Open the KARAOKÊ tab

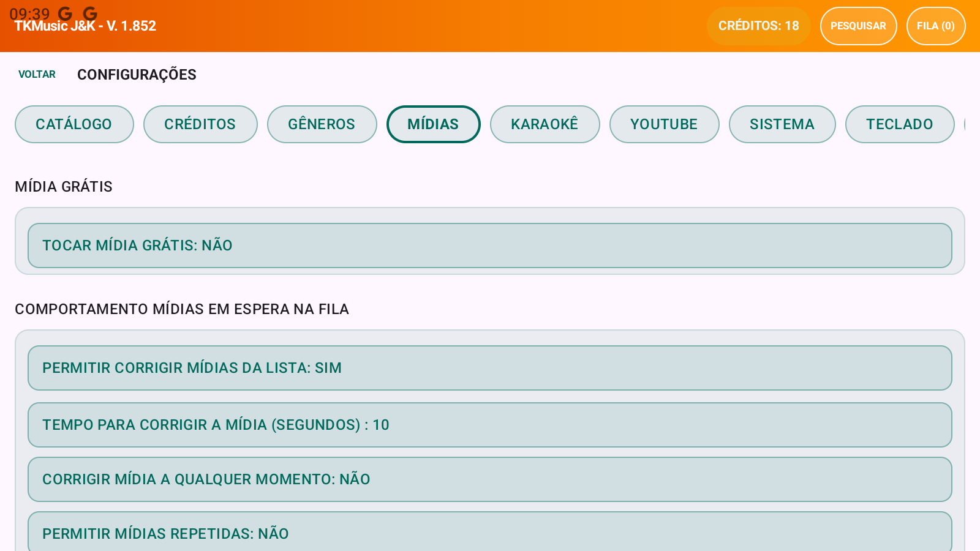[x=545, y=124]
